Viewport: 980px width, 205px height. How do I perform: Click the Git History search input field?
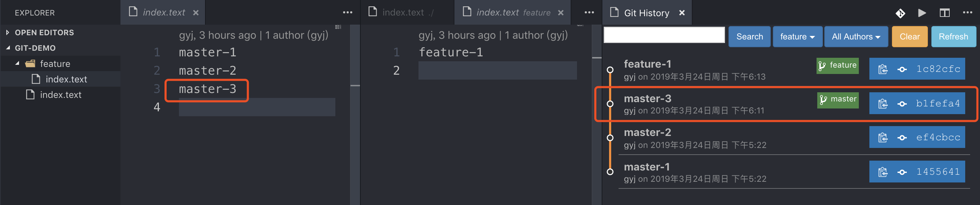(x=664, y=35)
